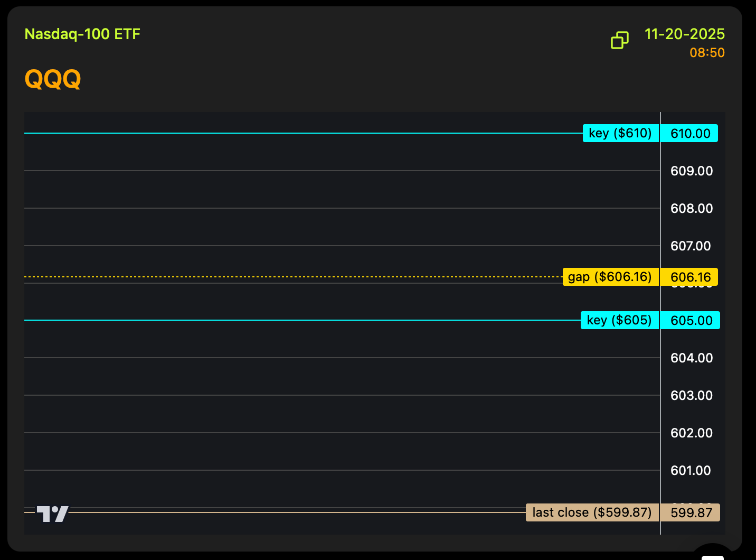This screenshot has width=756, height=560.
Task: Click the cyan 610.00 price tag
Action: tap(690, 134)
